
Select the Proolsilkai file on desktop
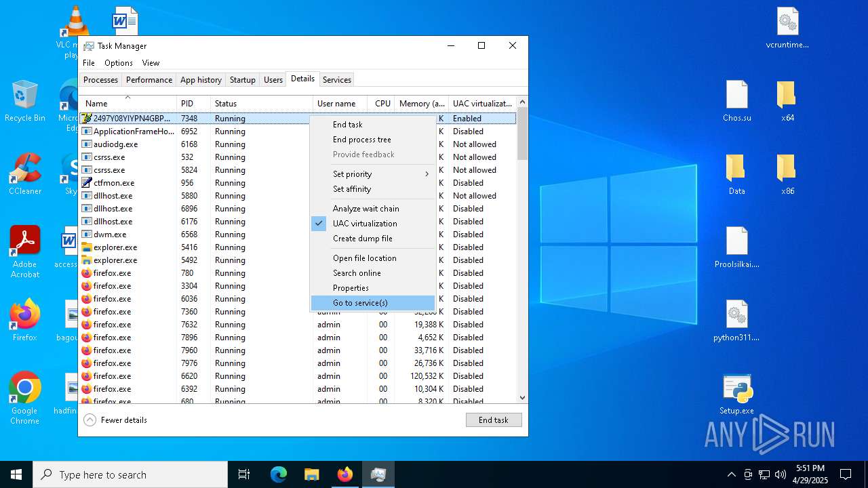click(737, 247)
